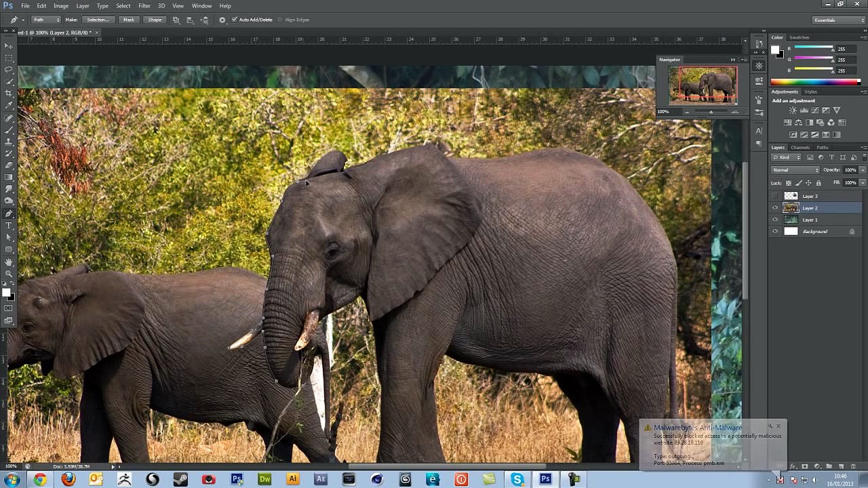Click the Shape button

tap(155, 20)
